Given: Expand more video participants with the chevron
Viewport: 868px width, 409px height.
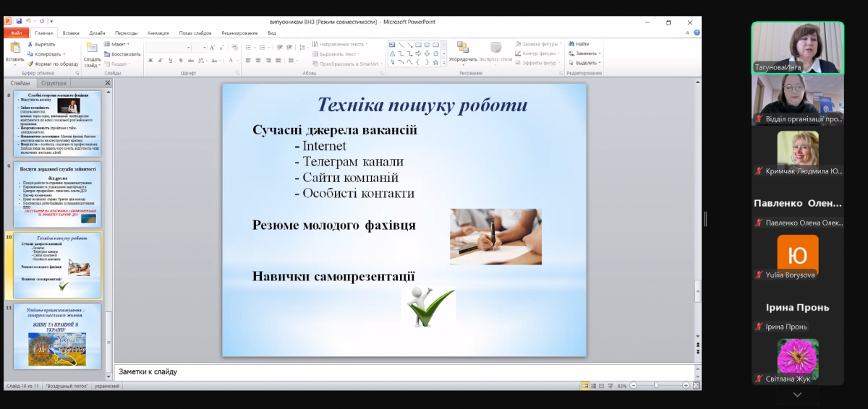Looking at the screenshot, I should (x=797, y=395).
